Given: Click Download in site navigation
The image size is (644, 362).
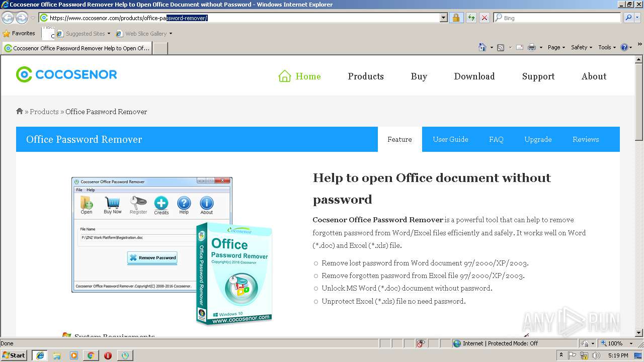Looking at the screenshot, I should [474, 76].
